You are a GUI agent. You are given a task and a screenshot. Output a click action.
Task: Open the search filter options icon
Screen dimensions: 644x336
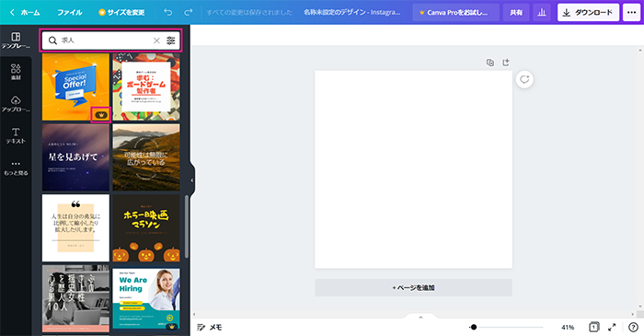coord(171,41)
